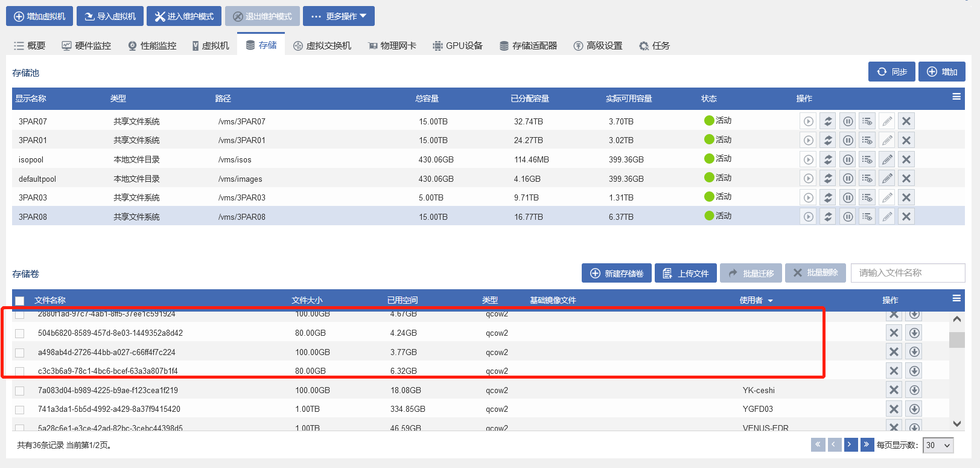Switch to the 概要 tab
The height and width of the screenshot is (468, 980).
pos(30,45)
